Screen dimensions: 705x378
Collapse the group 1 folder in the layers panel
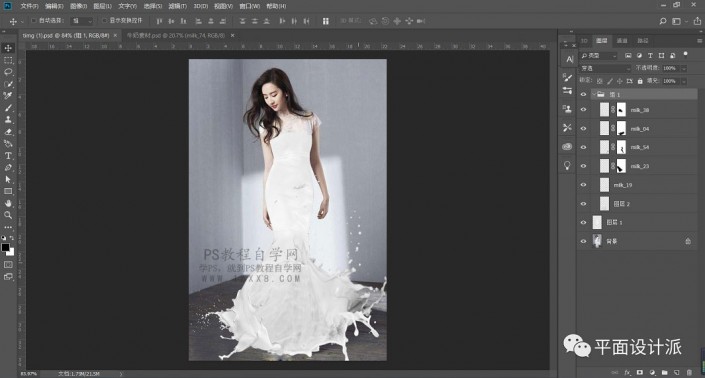(x=593, y=94)
